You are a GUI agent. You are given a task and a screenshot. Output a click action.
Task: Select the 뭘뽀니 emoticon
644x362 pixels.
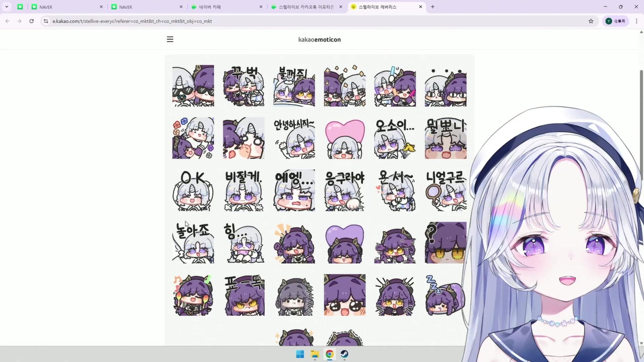[446, 138]
